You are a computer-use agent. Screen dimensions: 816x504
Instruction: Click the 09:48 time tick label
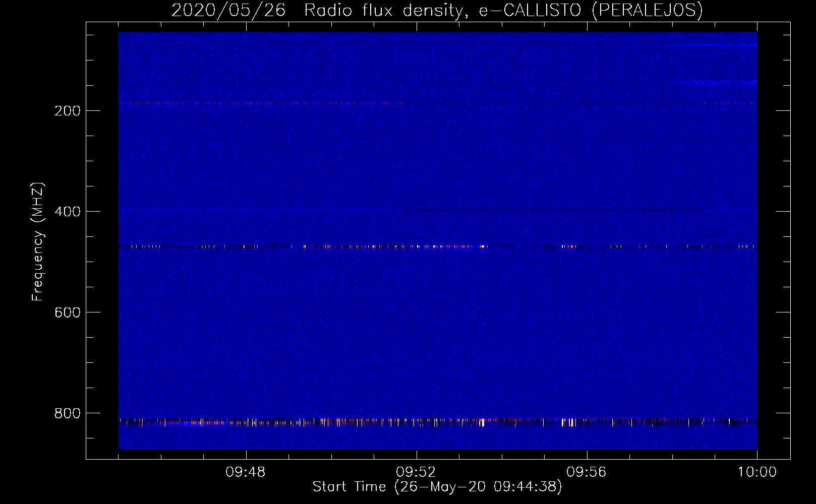pyautogui.click(x=246, y=472)
